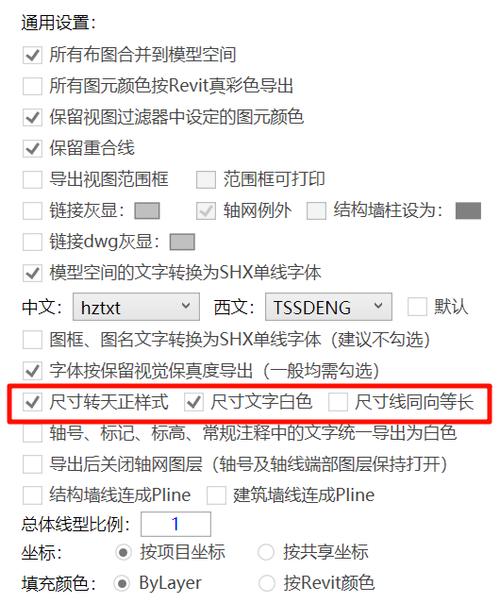Image resolution: width=500 pixels, height=603 pixels.
Task: Toggle 保留视图过滤器中设定的图元颜色 checkbox
Action: (x=32, y=117)
